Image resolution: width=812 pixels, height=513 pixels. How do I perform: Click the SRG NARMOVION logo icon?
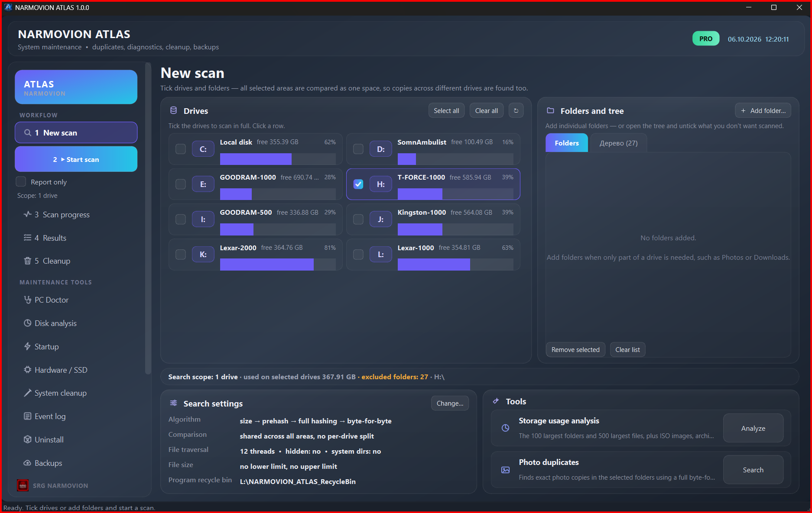point(23,485)
